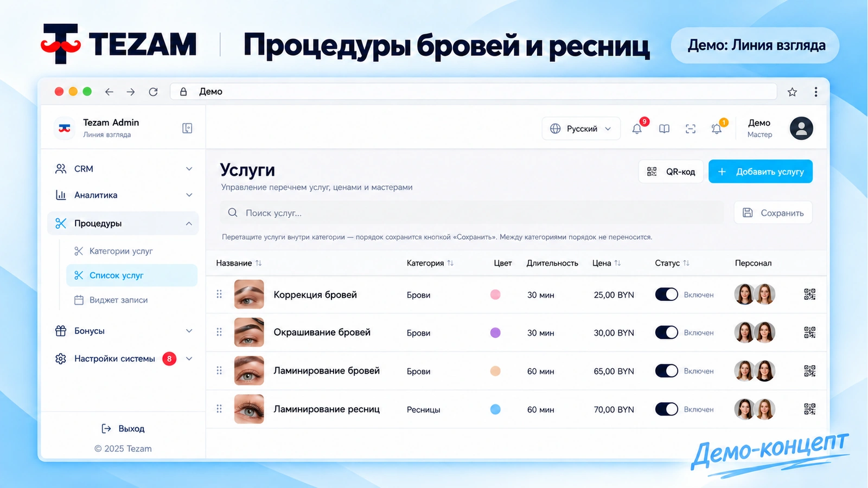Save order with the Сохранить button
Screen dimensions: 868x488
773,213
